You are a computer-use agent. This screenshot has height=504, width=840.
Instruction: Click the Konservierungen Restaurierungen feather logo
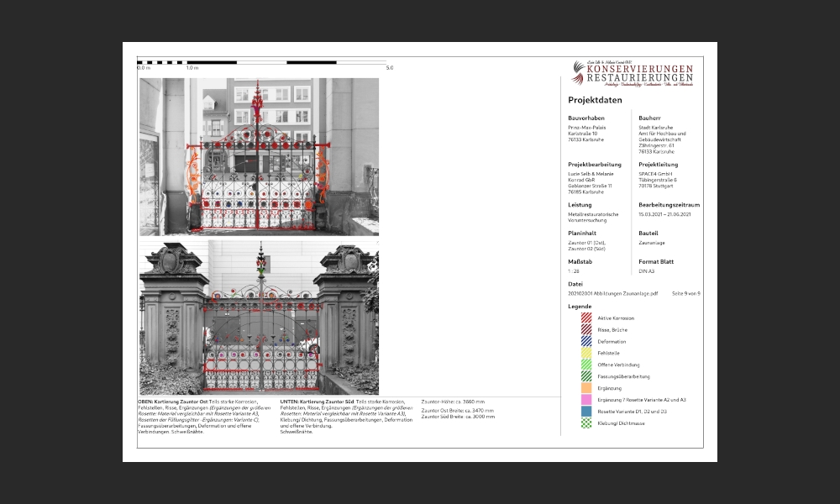(x=578, y=72)
